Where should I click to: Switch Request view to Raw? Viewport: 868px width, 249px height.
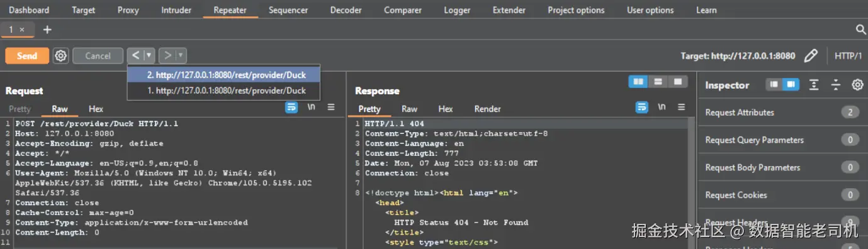click(x=60, y=109)
